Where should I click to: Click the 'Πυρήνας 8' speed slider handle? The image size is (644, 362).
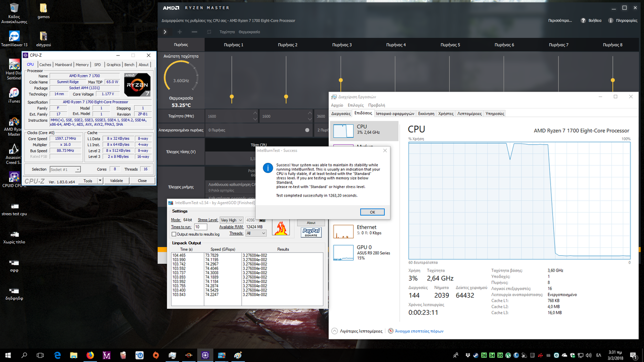pos(613,80)
